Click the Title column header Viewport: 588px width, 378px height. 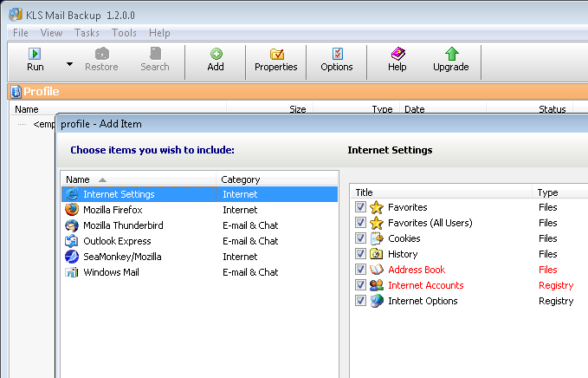pyautogui.click(x=442, y=192)
